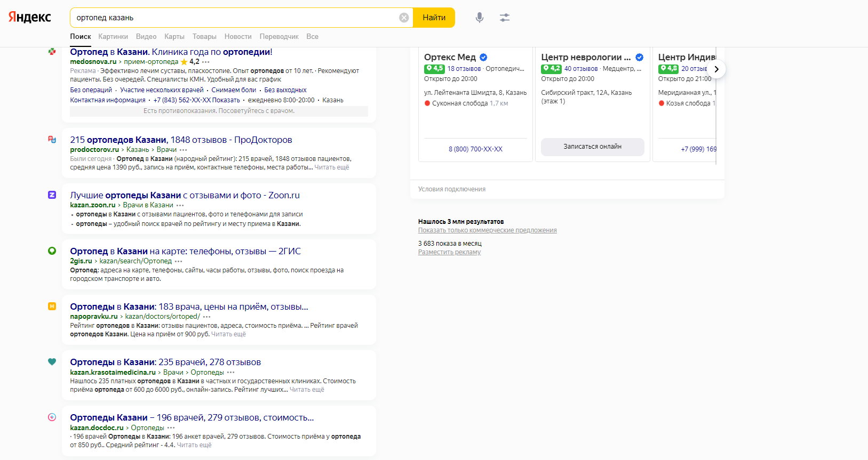Show the +7 (843) phone number
The height and width of the screenshot is (460, 868).
click(197, 100)
